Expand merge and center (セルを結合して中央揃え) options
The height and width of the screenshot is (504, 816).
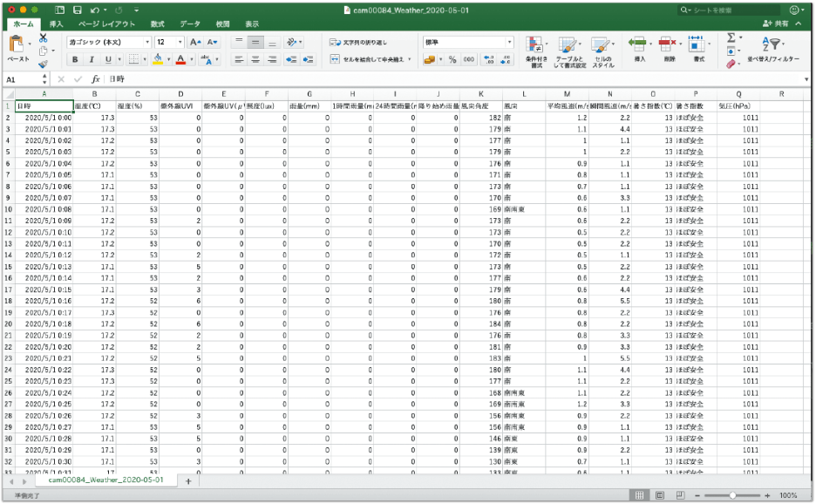coord(410,60)
